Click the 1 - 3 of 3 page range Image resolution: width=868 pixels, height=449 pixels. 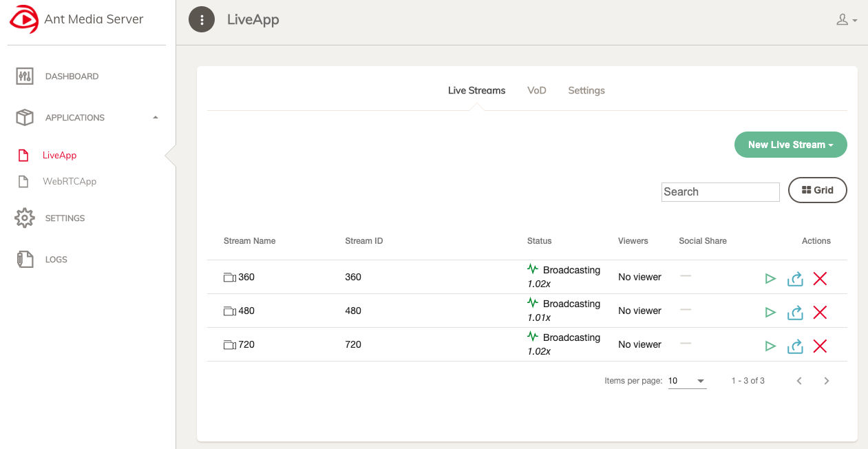(748, 381)
